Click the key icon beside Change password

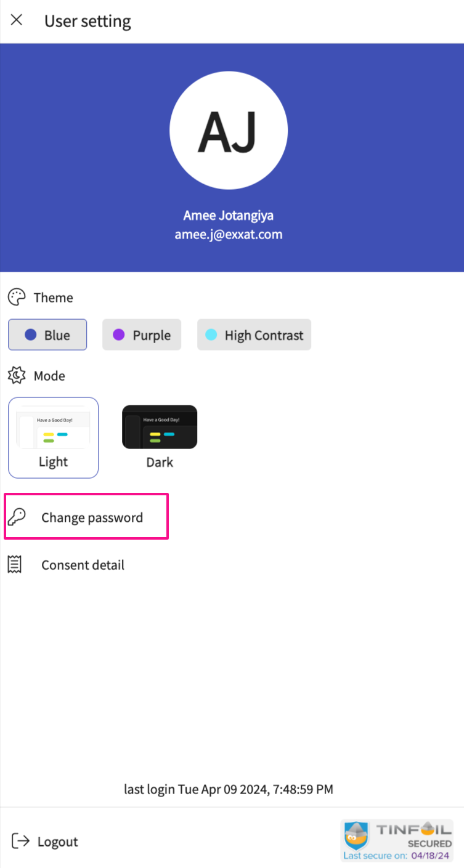(17, 517)
